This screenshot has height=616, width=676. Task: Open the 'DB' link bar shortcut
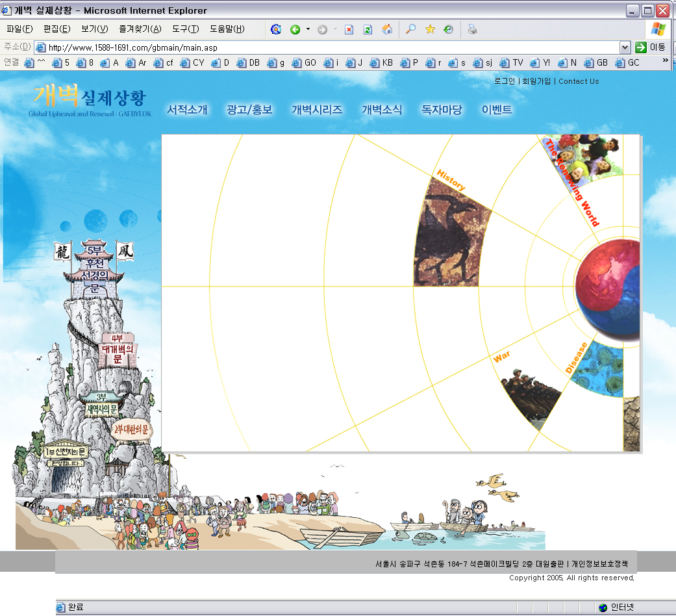click(248, 63)
